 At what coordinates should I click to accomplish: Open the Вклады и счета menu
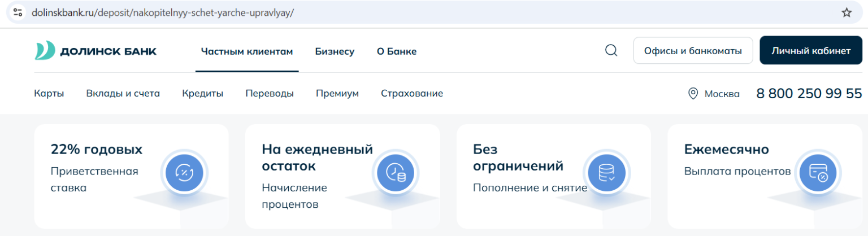point(123,94)
